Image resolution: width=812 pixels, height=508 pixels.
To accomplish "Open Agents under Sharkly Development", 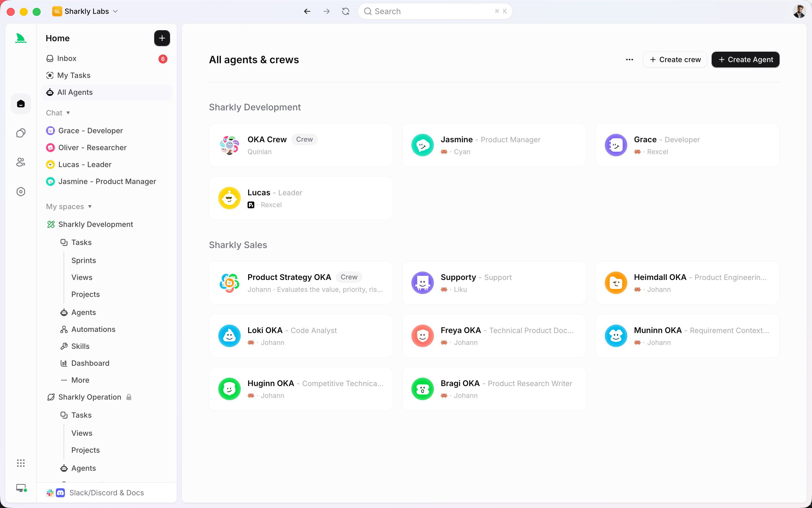I will click(x=78, y=312).
